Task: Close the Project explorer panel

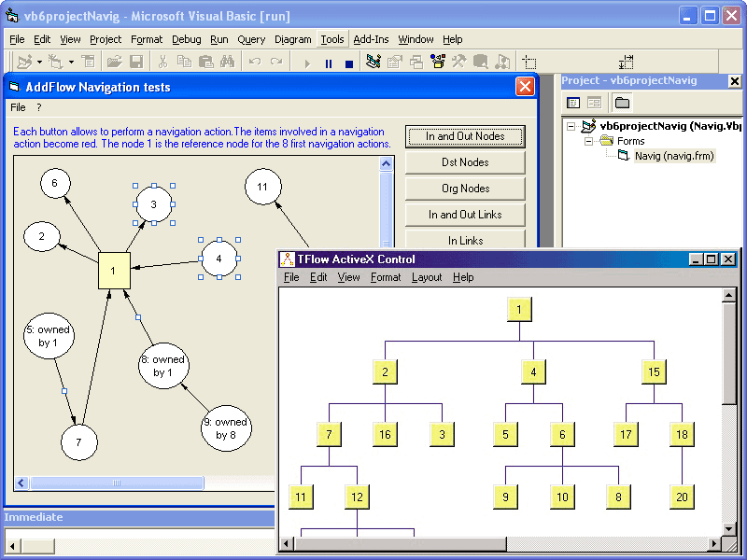Action: pyautogui.click(x=735, y=81)
